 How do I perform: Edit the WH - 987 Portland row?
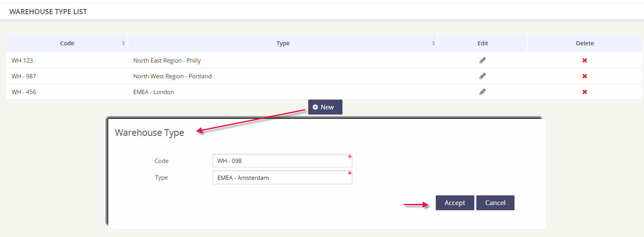483,76
